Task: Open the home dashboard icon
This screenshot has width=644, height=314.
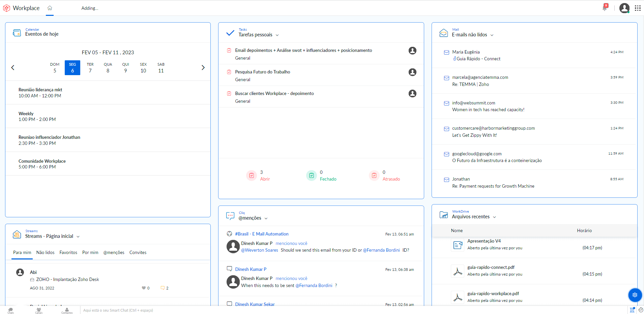Action: click(50, 8)
